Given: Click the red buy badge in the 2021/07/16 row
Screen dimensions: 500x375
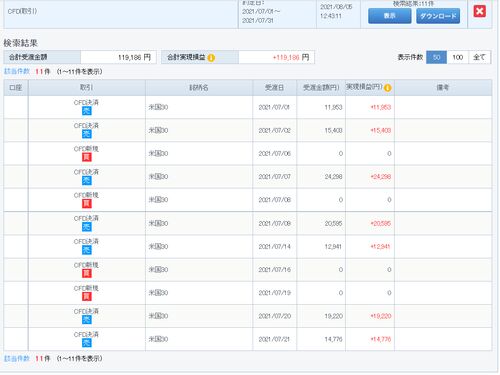Looking at the screenshot, I should click(x=87, y=273).
